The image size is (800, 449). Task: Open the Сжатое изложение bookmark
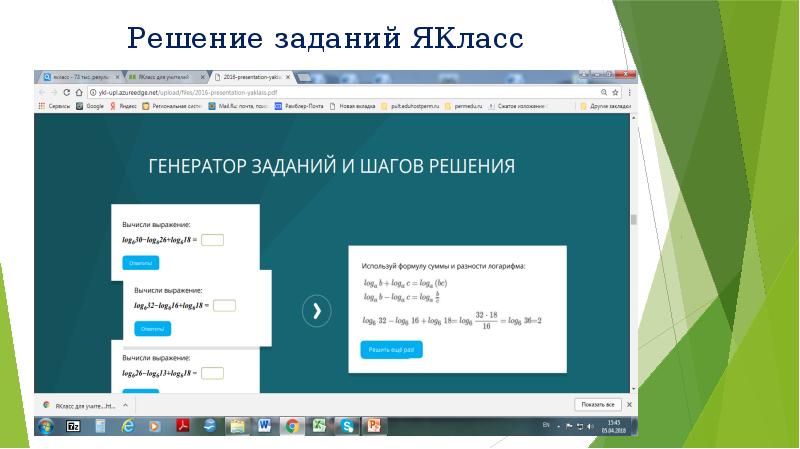pyautogui.click(x=516, y=106)
